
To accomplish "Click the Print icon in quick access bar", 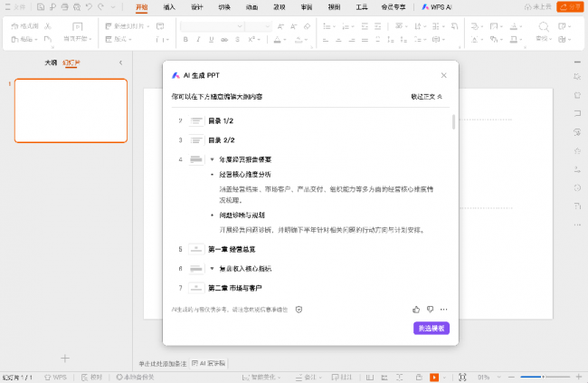I will click(x=64, y=6).
